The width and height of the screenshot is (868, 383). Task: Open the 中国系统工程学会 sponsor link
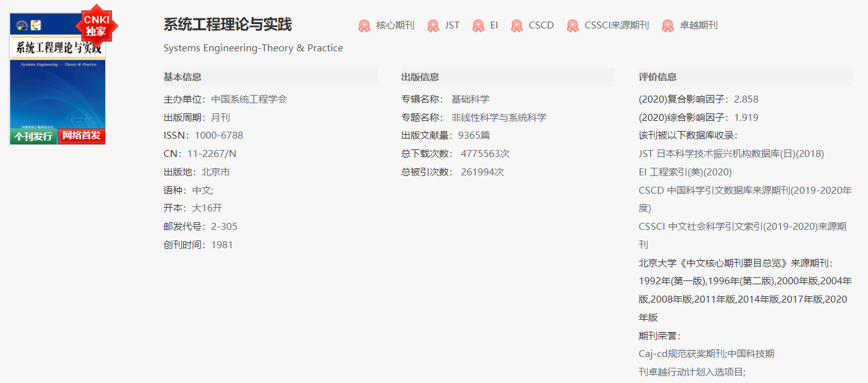coord(248,99)
